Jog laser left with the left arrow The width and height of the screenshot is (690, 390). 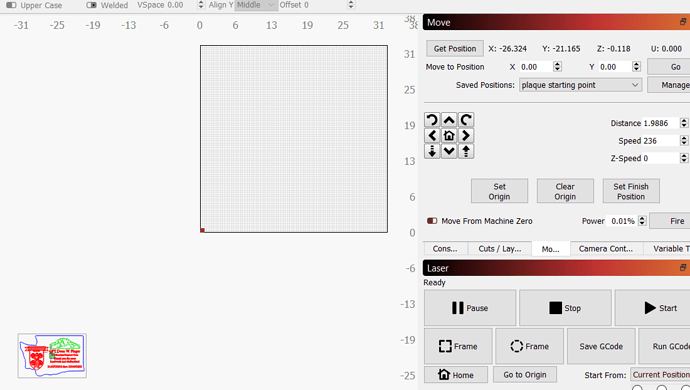pos(432,136)
